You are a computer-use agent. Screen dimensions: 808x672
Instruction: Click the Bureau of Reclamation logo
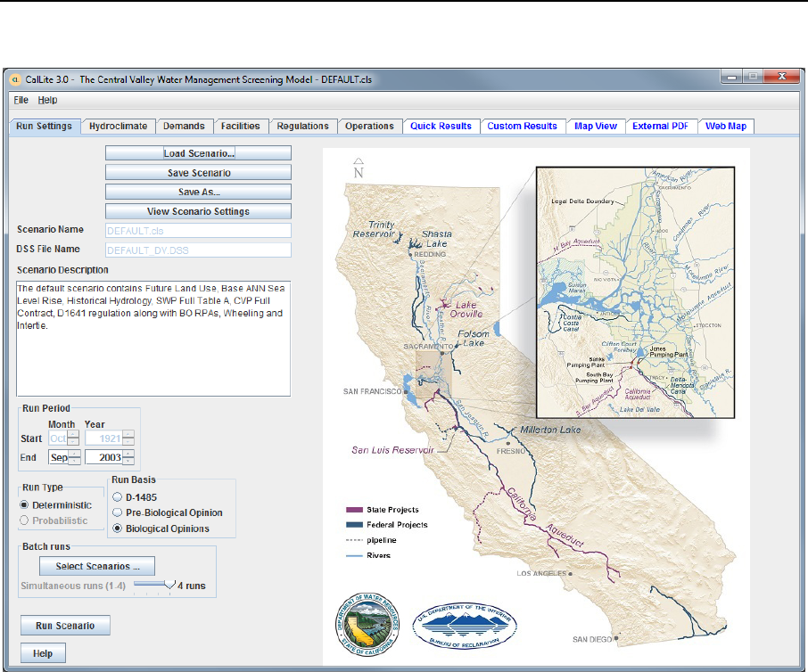tap(465, 625)
